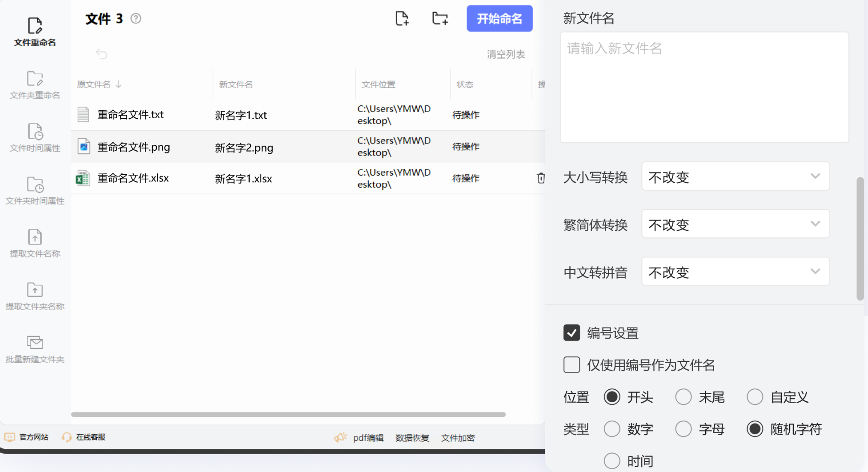Screen dimensions: 868x472
Task: Click the undo arrow icon
Action: pos(102,54)
